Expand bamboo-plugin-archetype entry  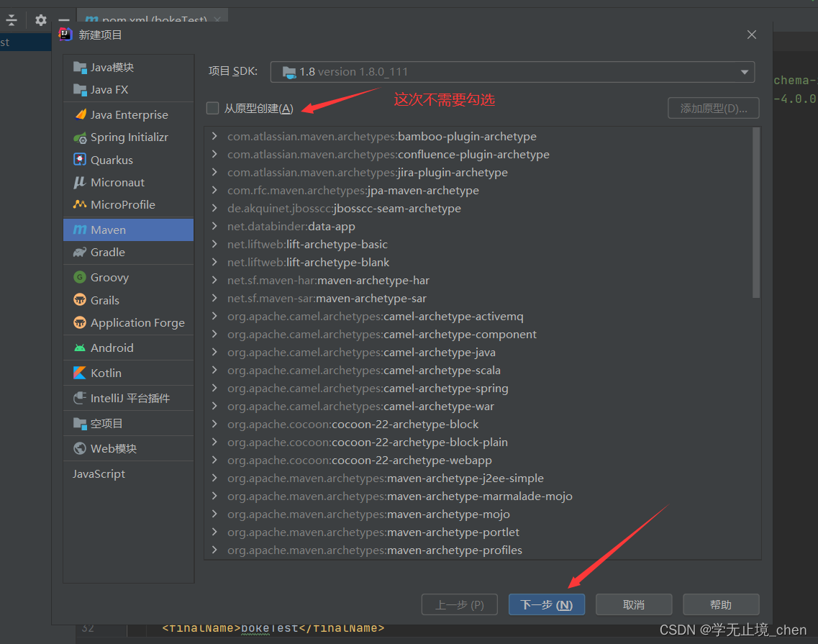tap(214, 136)
